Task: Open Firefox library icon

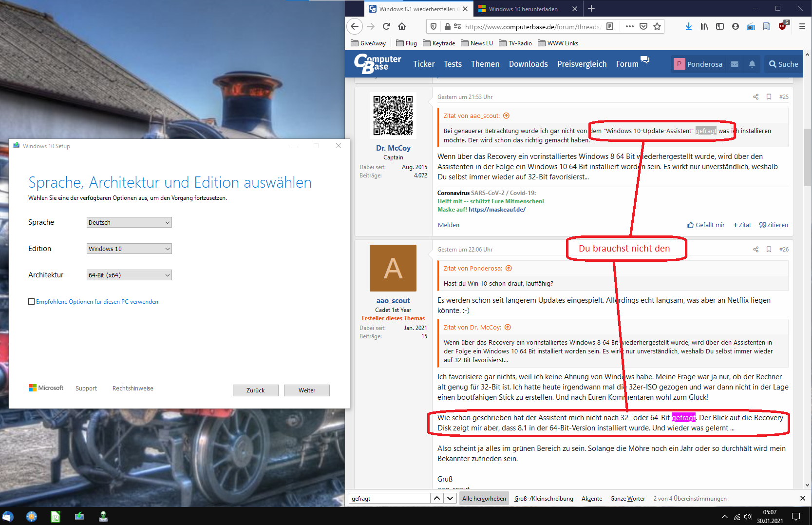Action: click(704, 26)
